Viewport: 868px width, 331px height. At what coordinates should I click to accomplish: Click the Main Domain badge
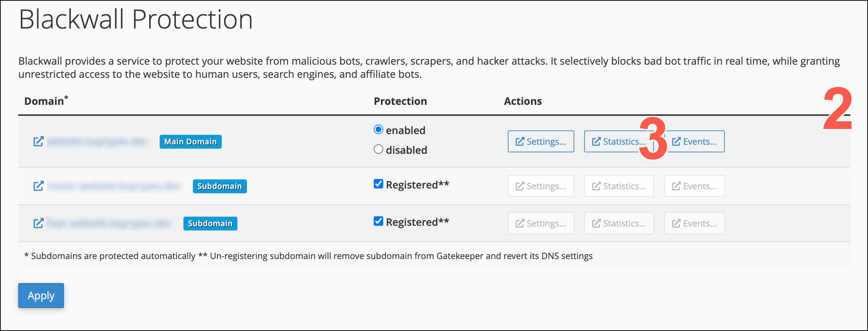pyautogui.click(x=190, y=142)
